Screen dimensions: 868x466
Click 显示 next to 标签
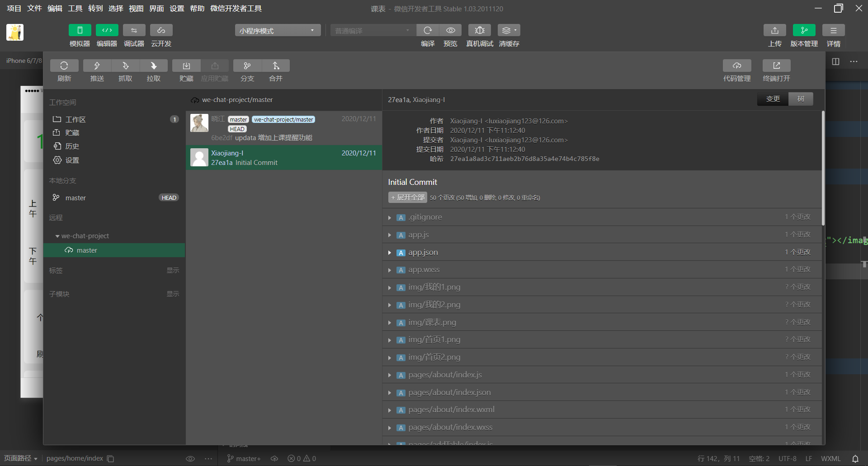tap(173, 271)
